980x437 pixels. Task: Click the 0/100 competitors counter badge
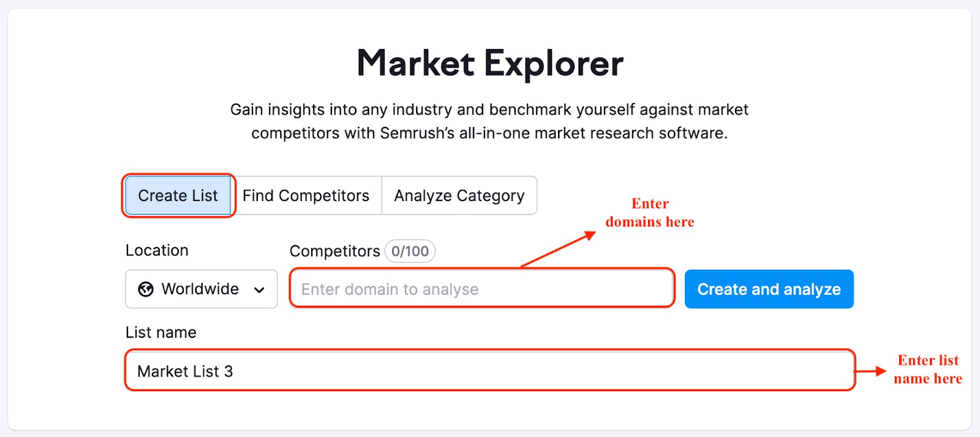(410, 251)
